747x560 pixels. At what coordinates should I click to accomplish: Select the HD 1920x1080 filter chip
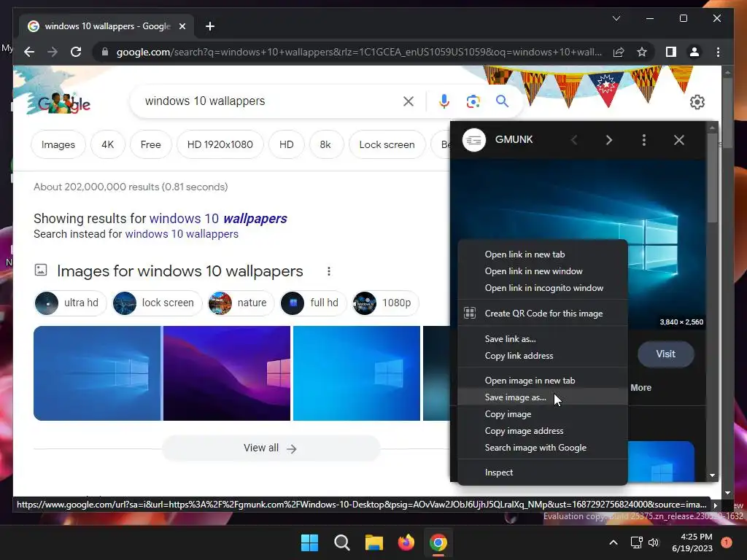[220, 144]
